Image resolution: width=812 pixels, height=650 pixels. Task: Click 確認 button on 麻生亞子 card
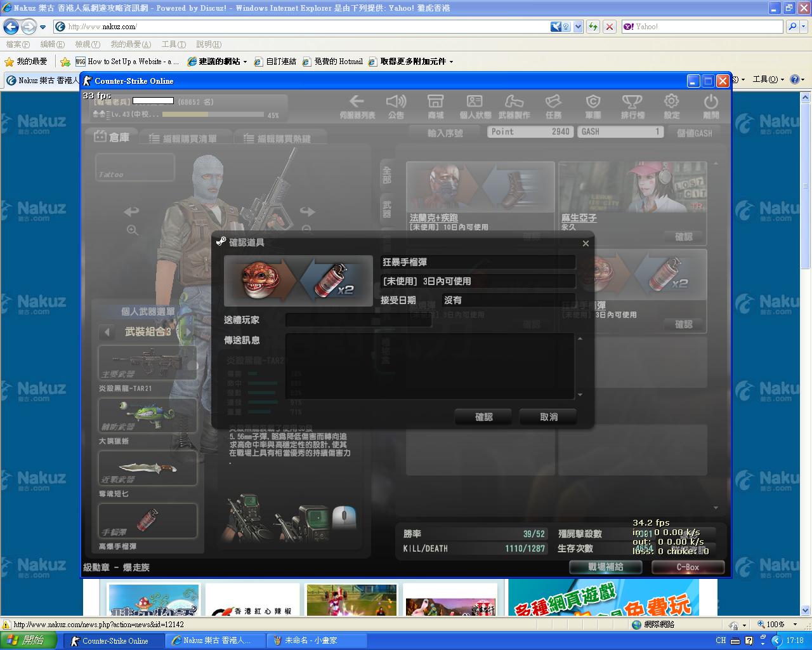point(683,237)
